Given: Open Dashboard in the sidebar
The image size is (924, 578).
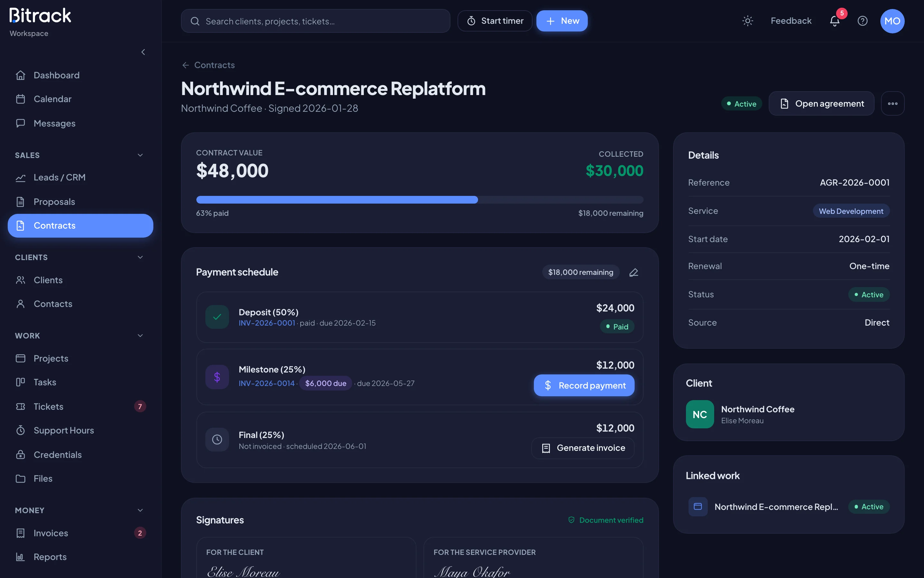Looking at the screenshot, I should click(80, 75).
